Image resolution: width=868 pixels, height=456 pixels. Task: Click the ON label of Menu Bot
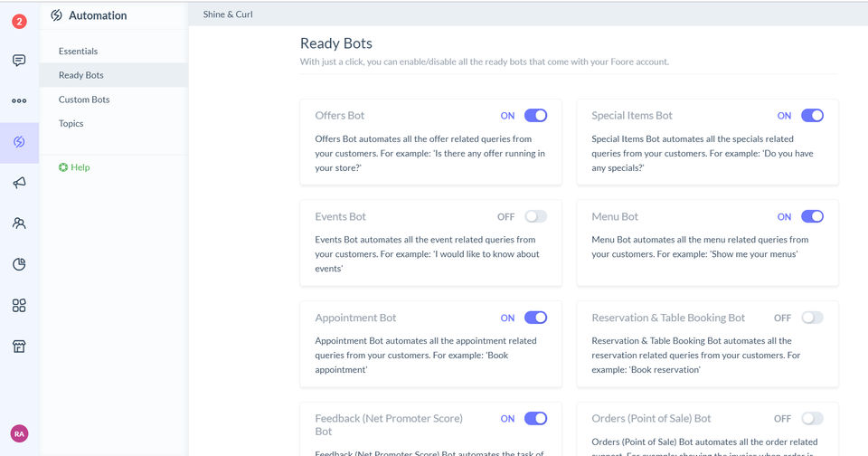[x=785, y=216]
